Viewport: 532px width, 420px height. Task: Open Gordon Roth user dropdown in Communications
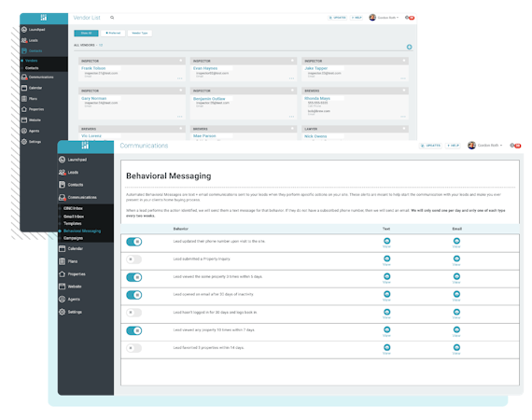click(485, 146)
